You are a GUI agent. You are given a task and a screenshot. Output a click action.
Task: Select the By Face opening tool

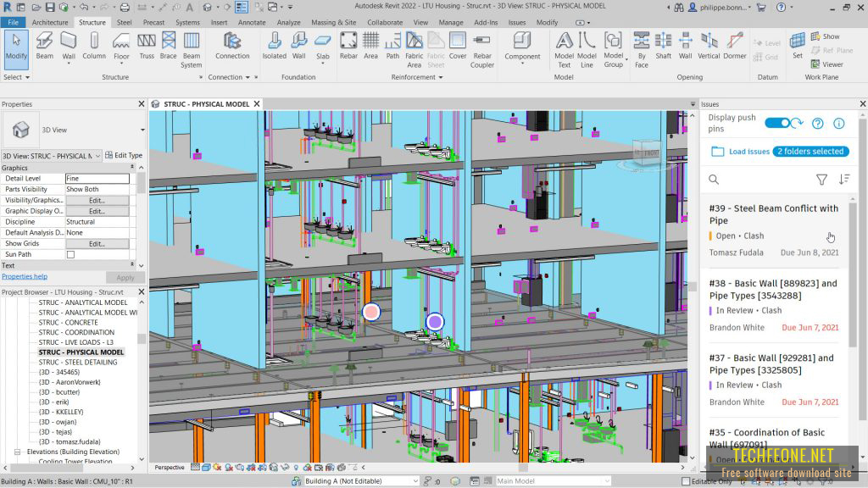point(642,50)
